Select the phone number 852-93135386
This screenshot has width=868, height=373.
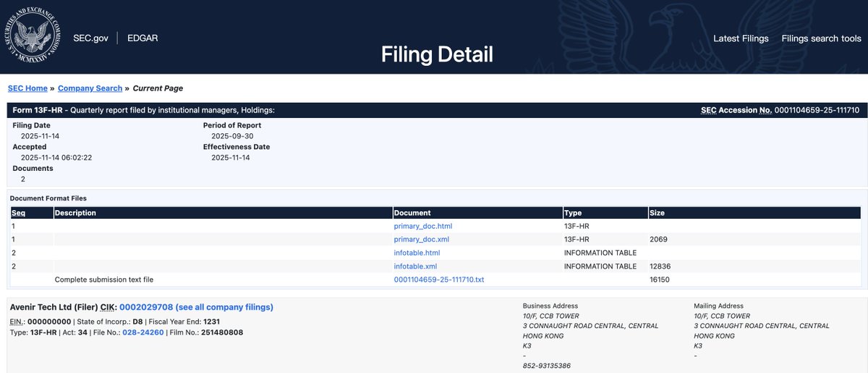547,366
